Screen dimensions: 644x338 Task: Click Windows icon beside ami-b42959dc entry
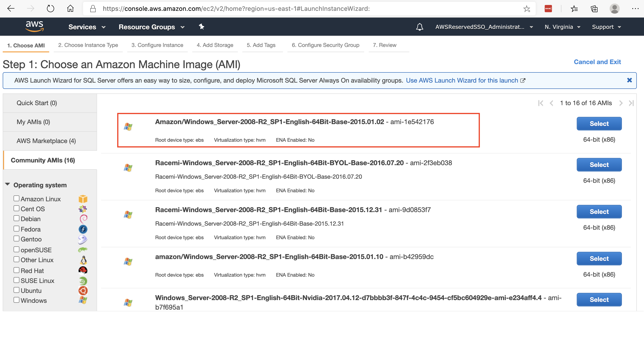click(128, 262)
